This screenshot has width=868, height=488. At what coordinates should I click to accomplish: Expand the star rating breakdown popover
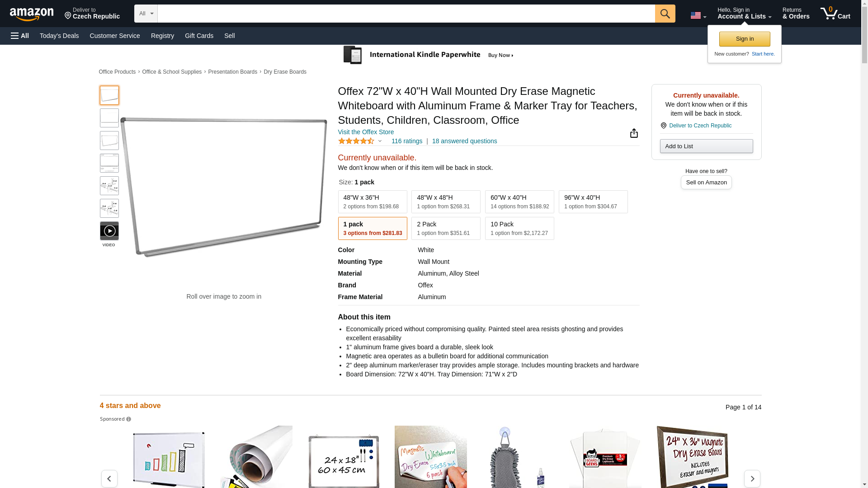(379, 141)
